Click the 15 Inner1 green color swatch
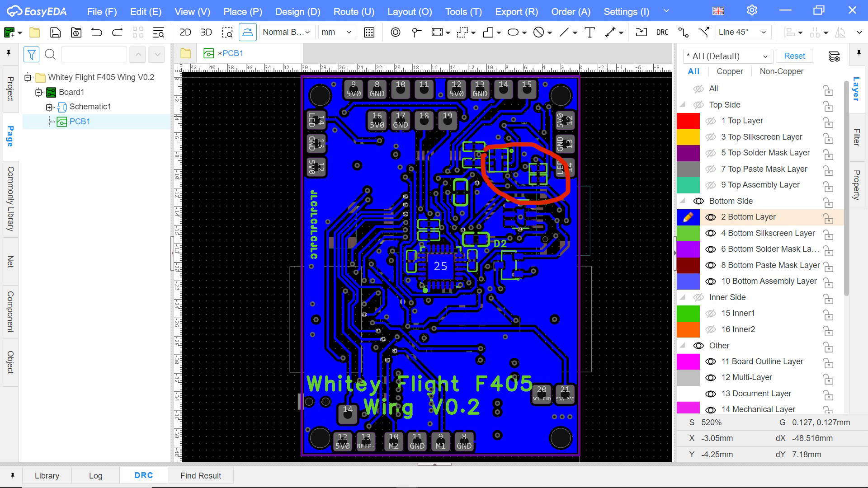 coord(688,313)
